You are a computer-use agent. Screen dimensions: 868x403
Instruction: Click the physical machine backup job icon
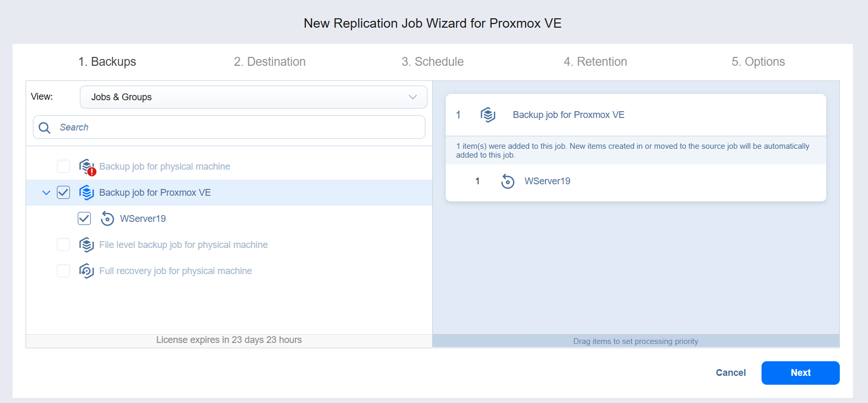click(87, 167)
